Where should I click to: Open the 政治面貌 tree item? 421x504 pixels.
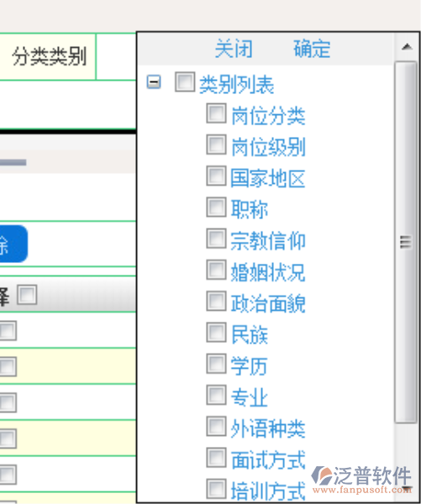tap(268, 304)
